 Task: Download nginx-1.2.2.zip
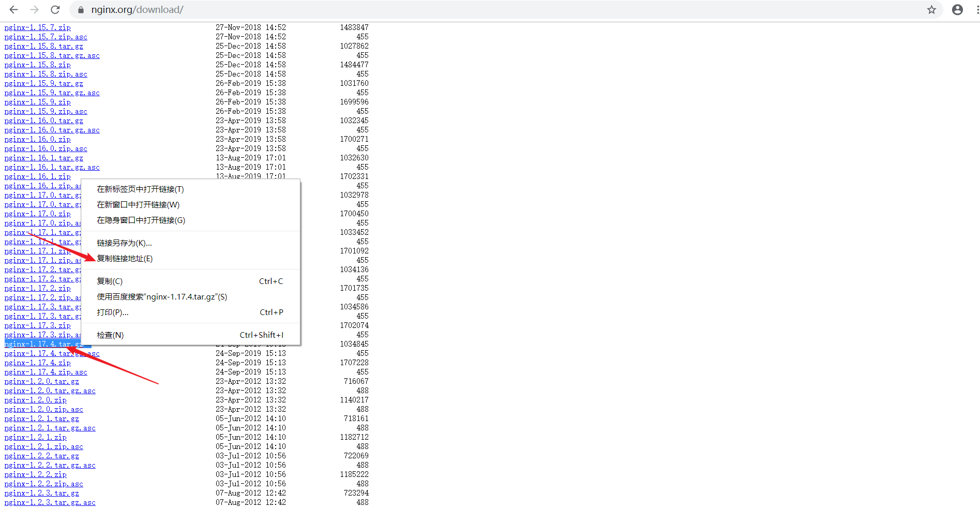tap(36, 474)
